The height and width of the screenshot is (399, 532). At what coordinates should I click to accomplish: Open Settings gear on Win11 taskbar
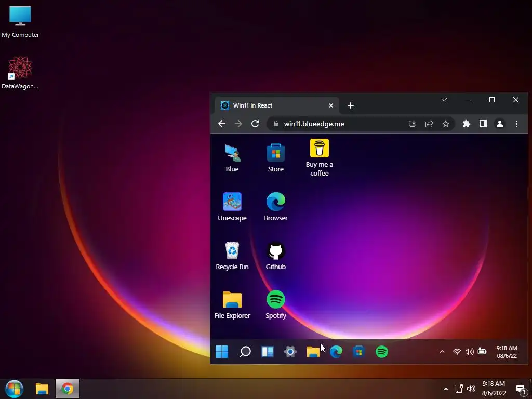[x=290, y=352]
